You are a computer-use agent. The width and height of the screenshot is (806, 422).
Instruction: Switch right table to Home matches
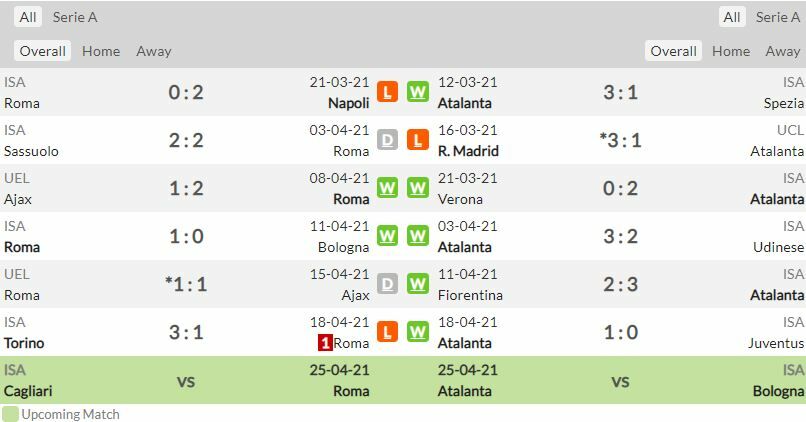click(731, 51)
